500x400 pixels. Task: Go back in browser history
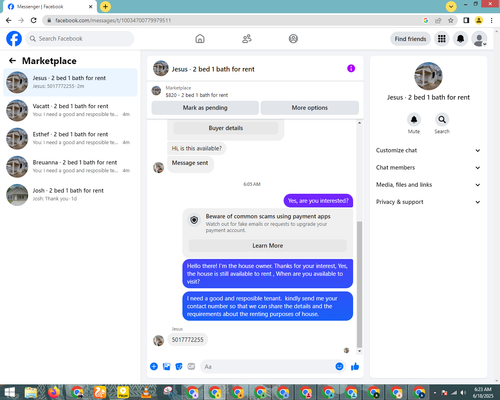9,20
